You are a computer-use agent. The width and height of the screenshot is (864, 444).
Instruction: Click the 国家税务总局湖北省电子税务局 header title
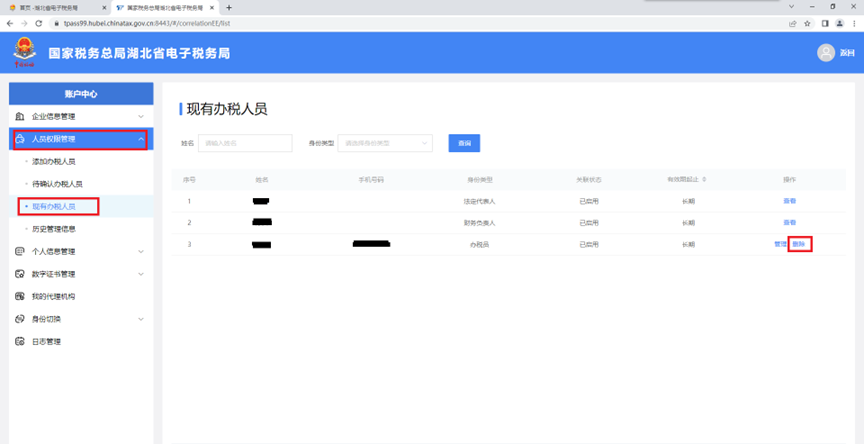(x=139, y=53)
